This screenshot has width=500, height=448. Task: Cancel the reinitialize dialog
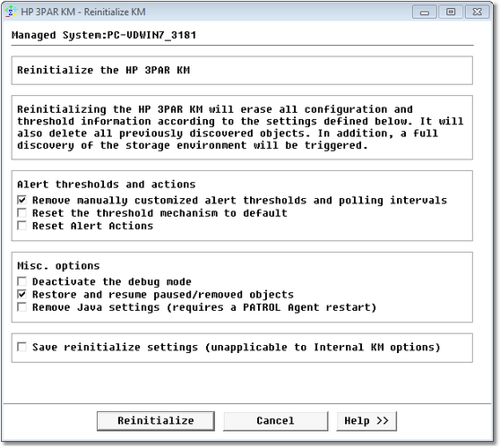(275, 420)
